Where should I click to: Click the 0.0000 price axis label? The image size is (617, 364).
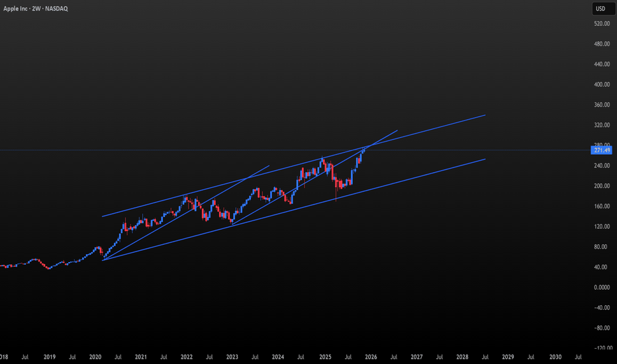[602, 287]
